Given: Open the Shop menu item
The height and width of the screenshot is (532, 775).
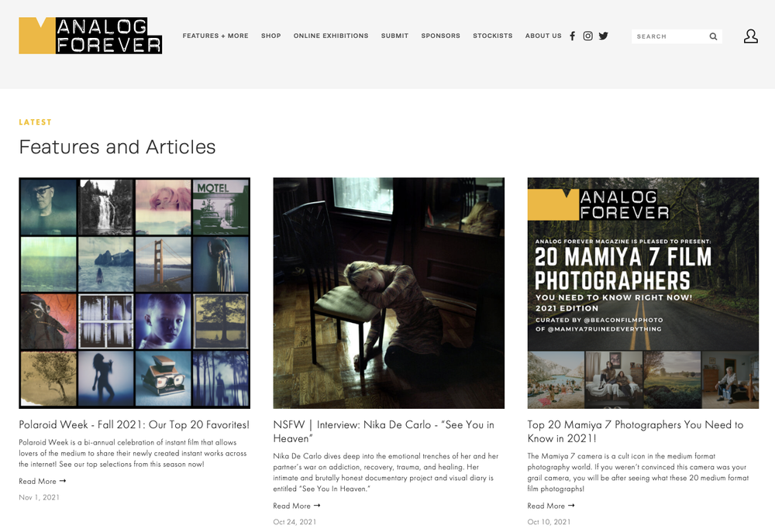Looking at the screenshot, I should 270,36.
